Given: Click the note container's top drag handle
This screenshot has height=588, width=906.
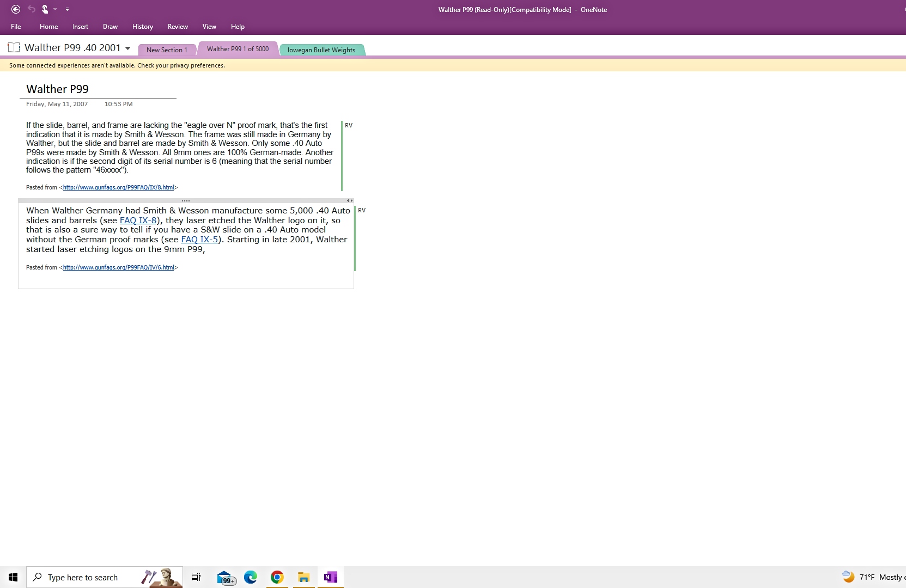Looking at the screenshot, I should click(186, 201).
